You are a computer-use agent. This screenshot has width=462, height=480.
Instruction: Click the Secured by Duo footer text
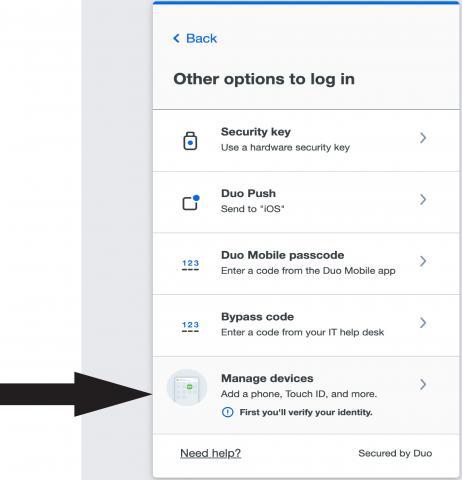(395, 453)
